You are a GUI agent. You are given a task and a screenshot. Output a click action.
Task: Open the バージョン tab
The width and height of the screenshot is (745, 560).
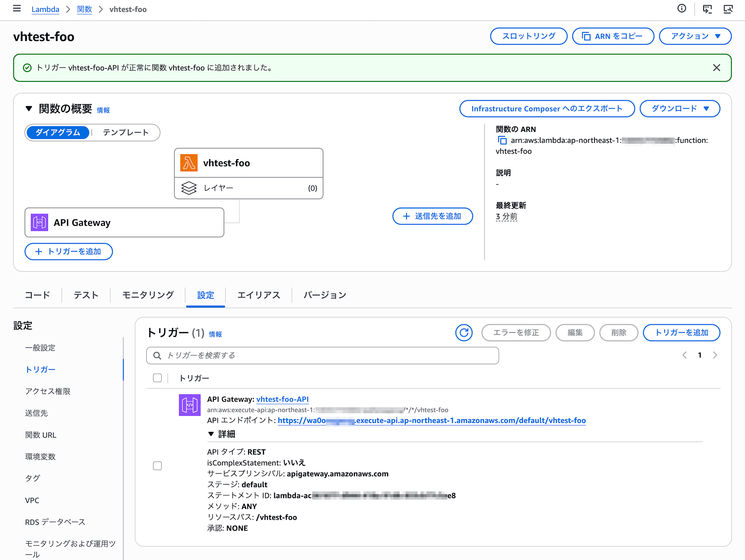point(325,295)
